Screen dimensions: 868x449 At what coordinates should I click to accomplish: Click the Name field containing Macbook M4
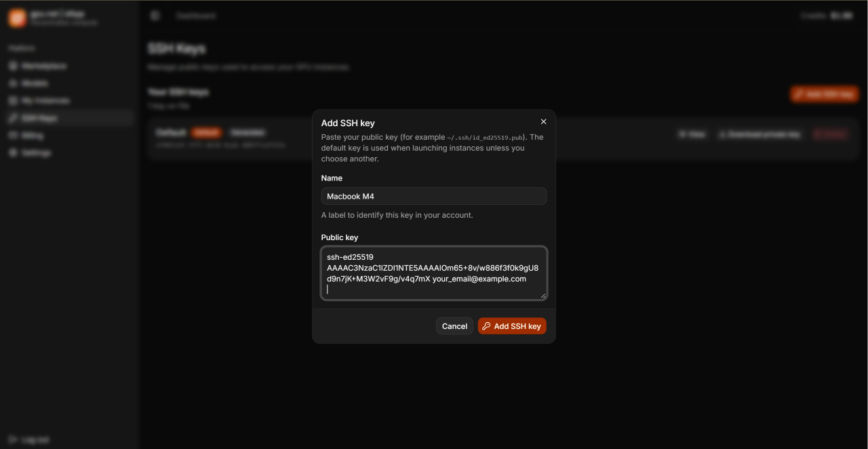tap(434, 196)
